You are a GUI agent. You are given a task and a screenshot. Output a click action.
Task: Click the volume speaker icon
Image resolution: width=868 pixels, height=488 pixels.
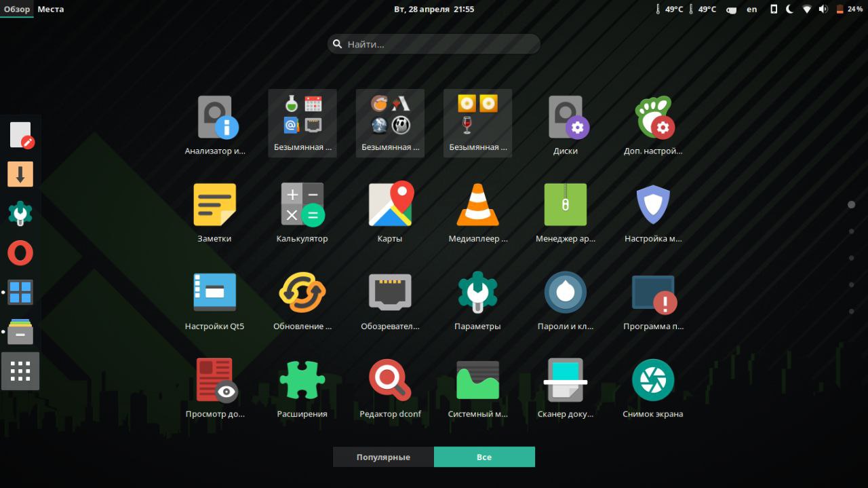click(x=823, y=9)
